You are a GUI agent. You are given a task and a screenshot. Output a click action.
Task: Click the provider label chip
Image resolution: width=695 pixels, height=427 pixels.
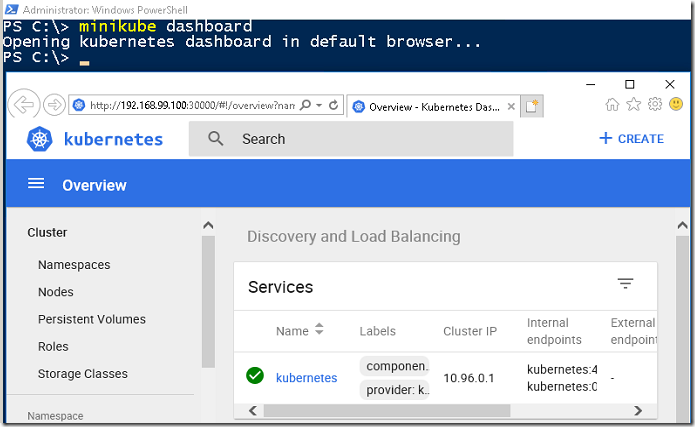pyautogui.click(x=395, y=390)
